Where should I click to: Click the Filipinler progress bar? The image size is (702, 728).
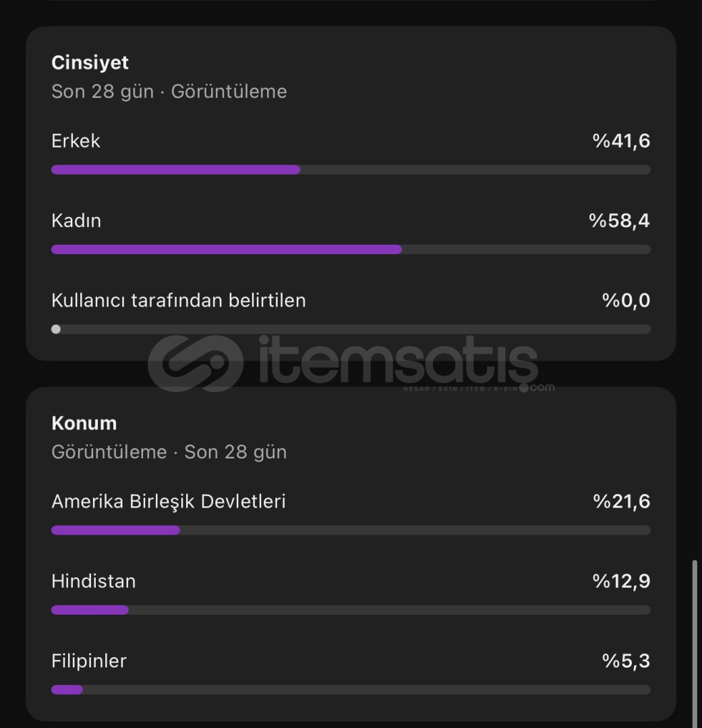pyautogui.click(x=67, y=690)
